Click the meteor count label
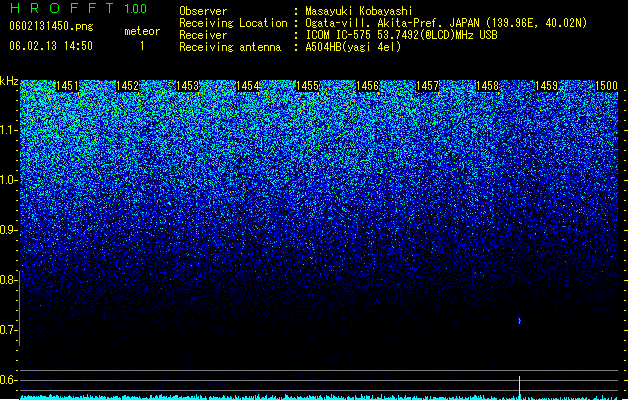The height and width of the screenshot is (400, 629). coord(142,31)
